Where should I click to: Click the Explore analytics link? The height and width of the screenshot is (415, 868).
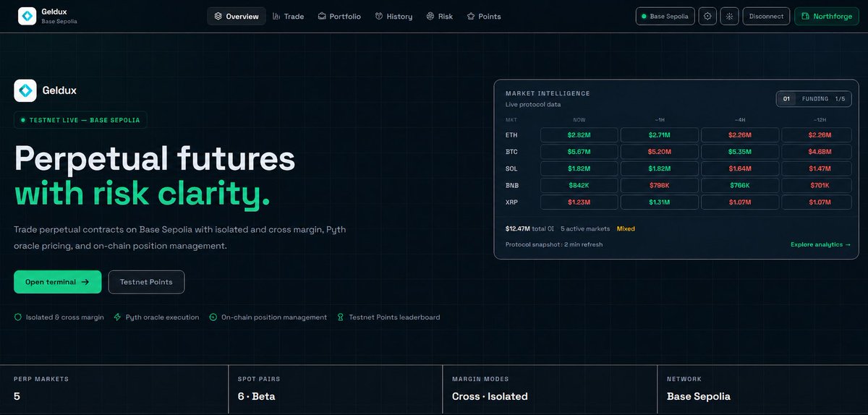[x=820, y=244]
